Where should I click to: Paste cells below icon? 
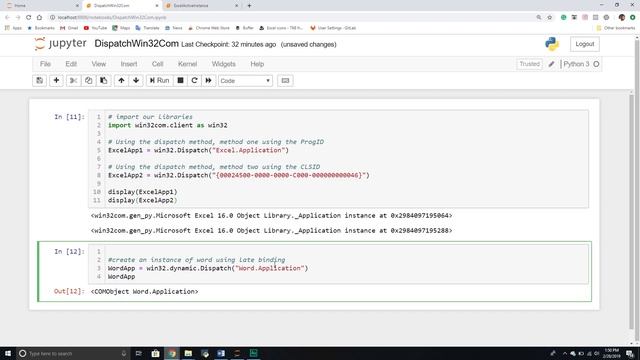[104, 80]
